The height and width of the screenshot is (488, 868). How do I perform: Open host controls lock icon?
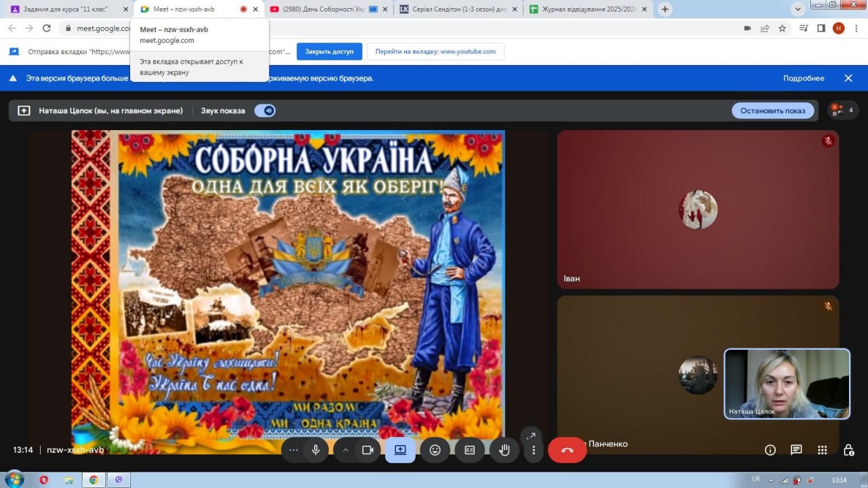[848, 450]
